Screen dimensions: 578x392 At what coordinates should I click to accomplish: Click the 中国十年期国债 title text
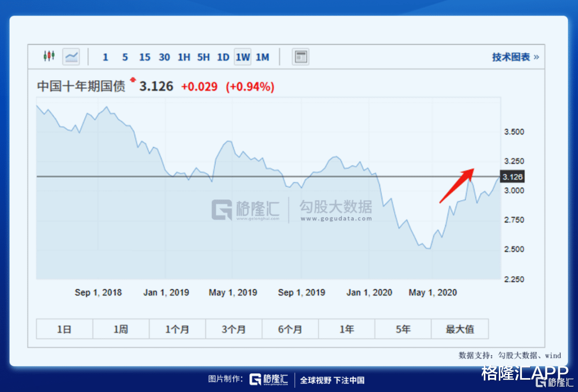coord(81,86)
